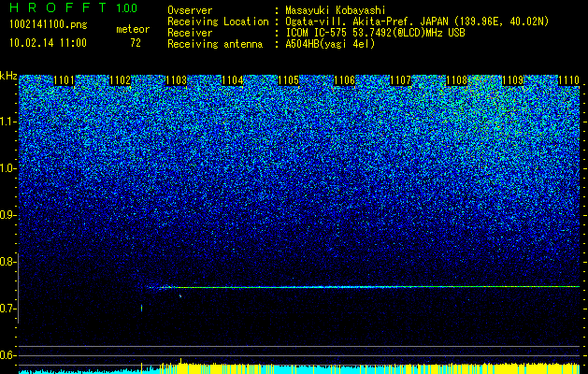588x374 pixels.
Task: Click the 0.6 frequency axis label
Action: coord(7,355)
